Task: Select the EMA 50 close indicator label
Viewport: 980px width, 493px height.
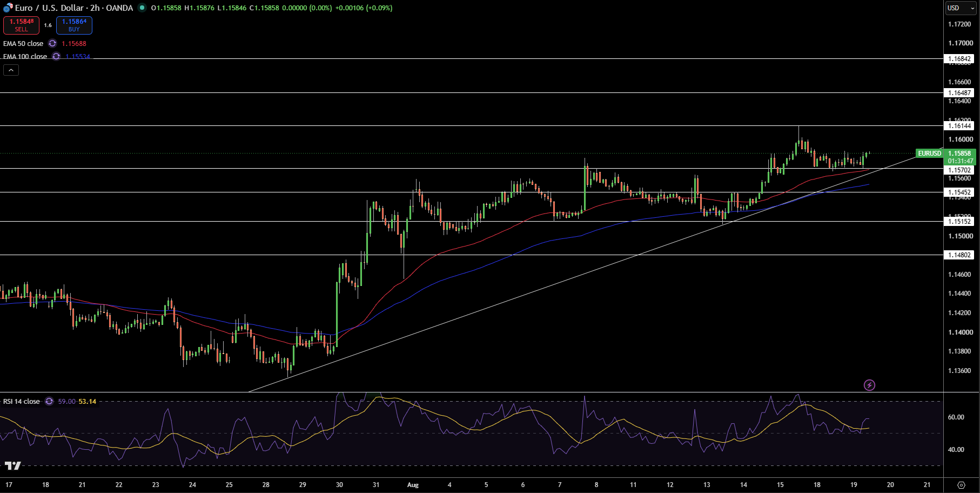Action: point(23,43)
